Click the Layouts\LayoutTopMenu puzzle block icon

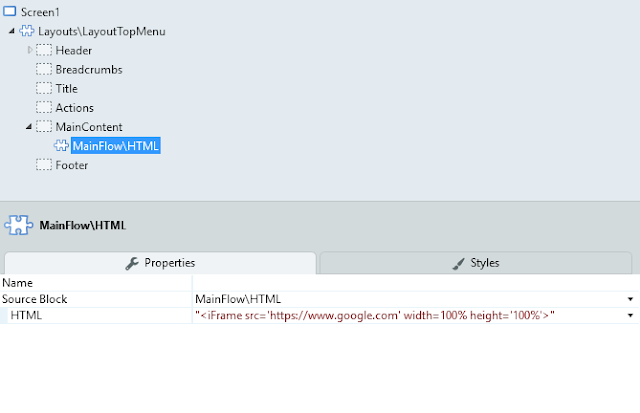(27, 31)
